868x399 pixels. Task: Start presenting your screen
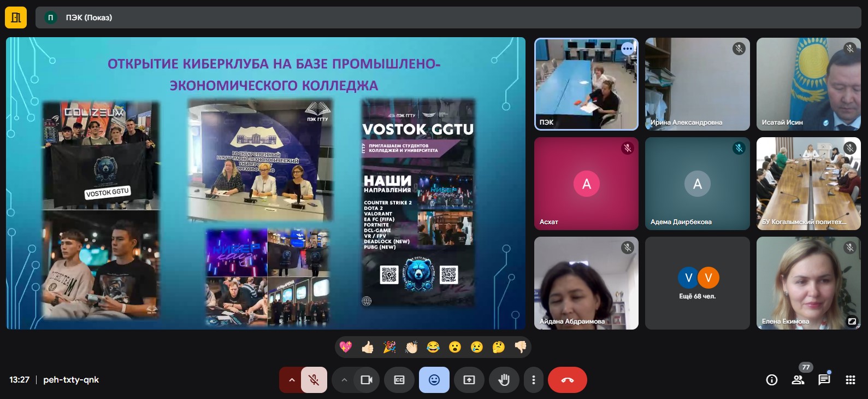coord(469,380)
